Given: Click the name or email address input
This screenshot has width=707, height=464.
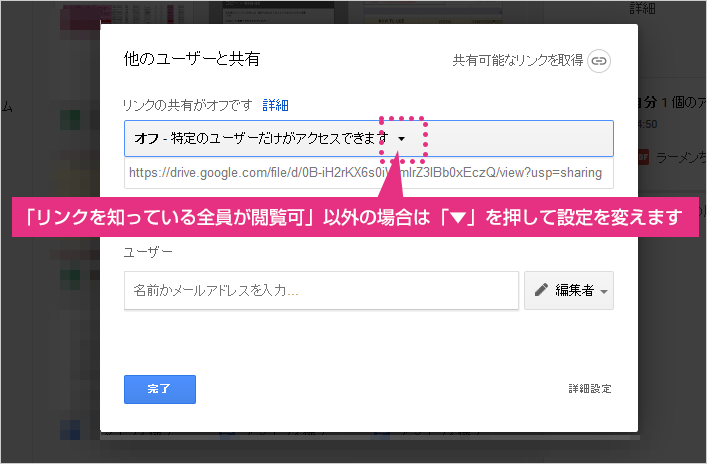Looking at the screenshot, I should [x=321, y=290].
